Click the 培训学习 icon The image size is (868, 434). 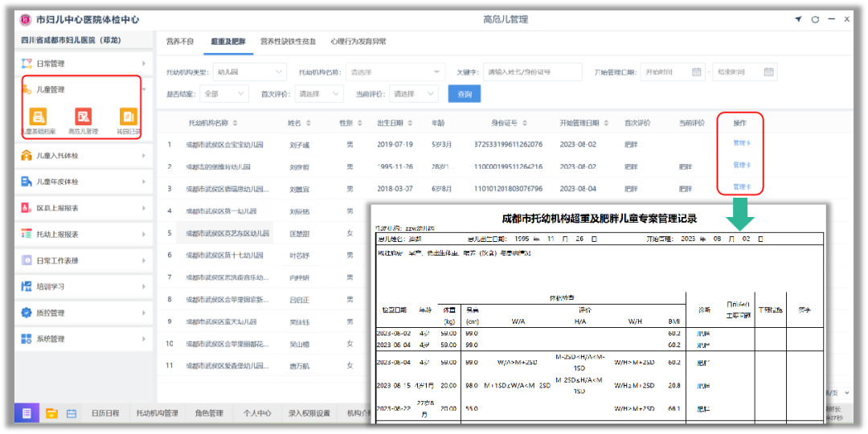click(26, 286)
